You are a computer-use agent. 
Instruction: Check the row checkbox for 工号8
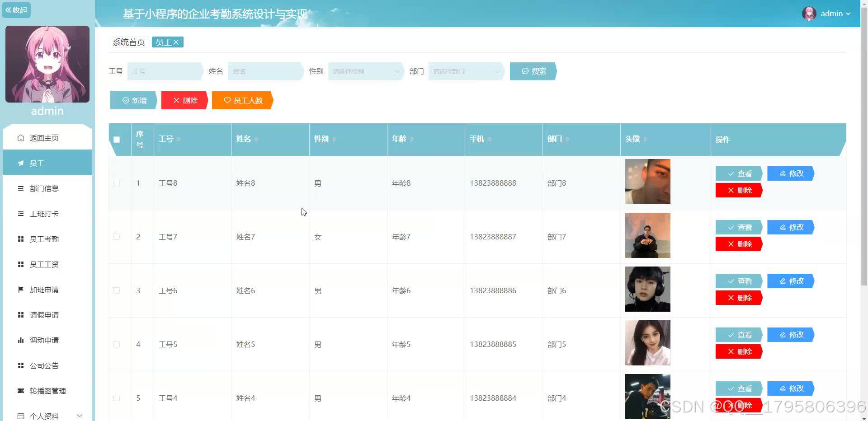click(x=117, y=183)
